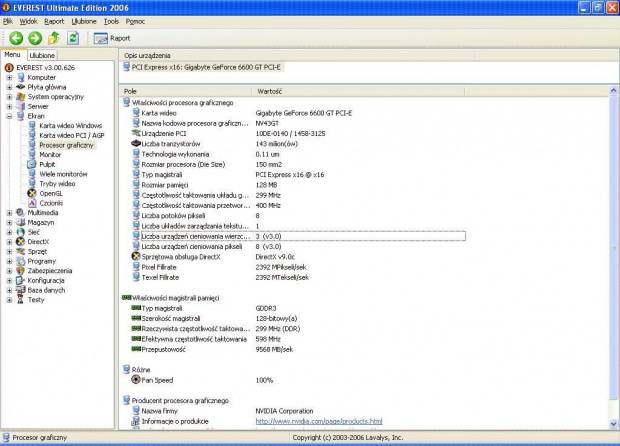Click the Fan Speed icon
This screenshot has height=446, width=620.
[136, 380]
